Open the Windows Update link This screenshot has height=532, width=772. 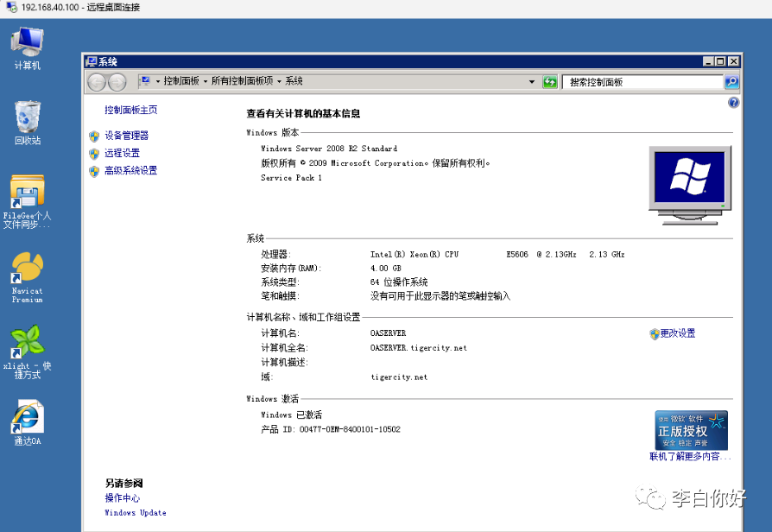pos(136,513)
